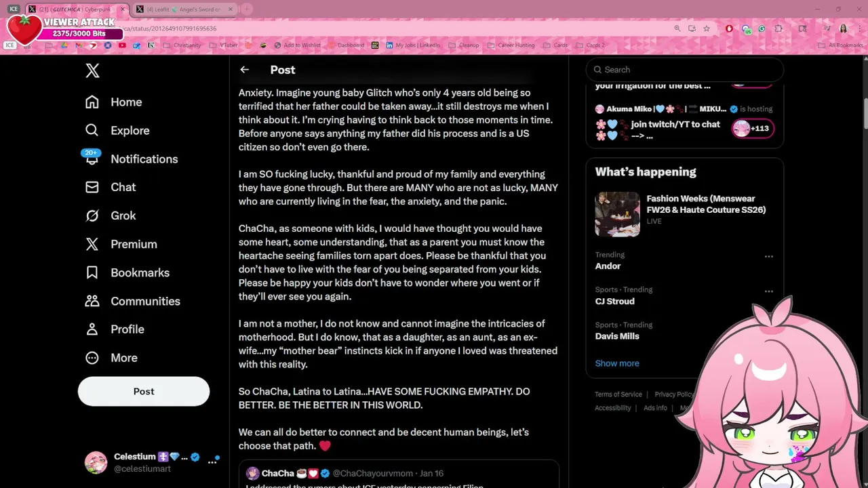Open Premium in the sidebar
Viewport: 868px width, 488px height.
pos(121,244)
